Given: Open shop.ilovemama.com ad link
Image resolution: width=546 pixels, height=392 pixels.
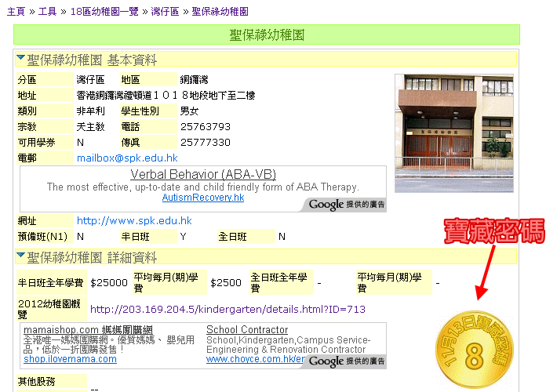Looking at the screenshot, I should (70, 359).
